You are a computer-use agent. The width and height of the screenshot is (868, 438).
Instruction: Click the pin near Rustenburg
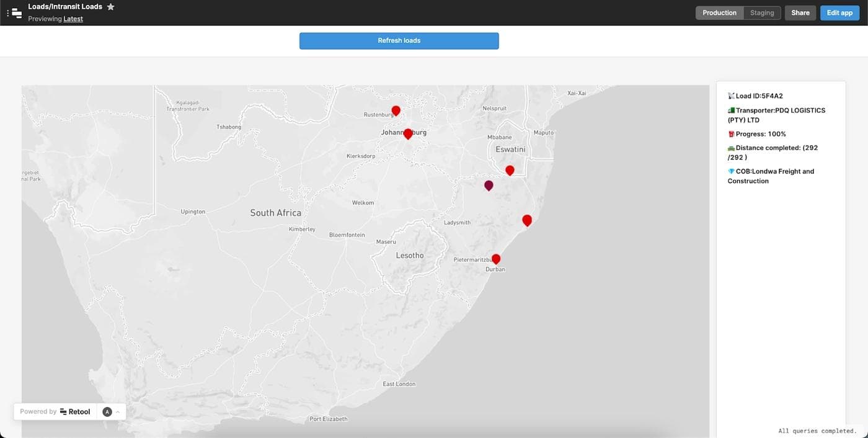click(x=395, y=109)
